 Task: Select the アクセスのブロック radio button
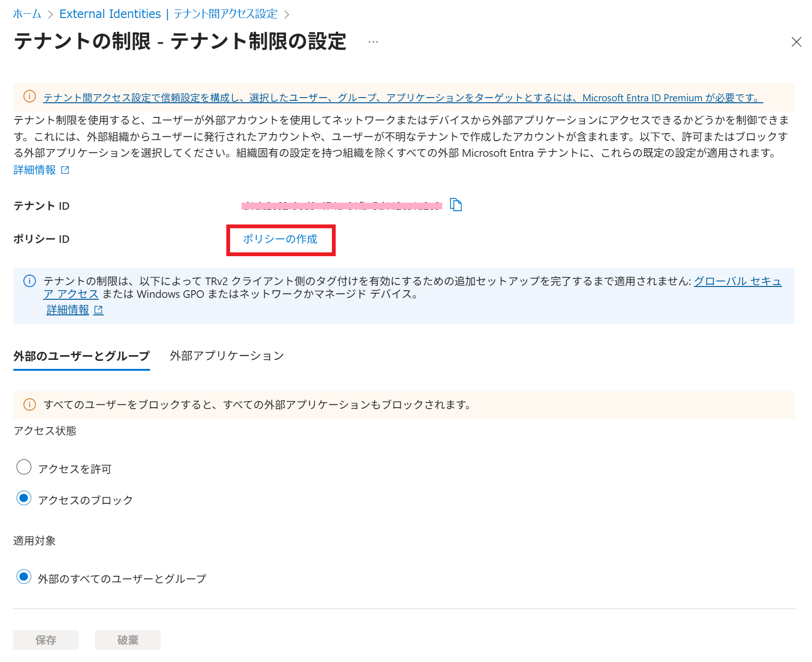(x=24, y=498)
